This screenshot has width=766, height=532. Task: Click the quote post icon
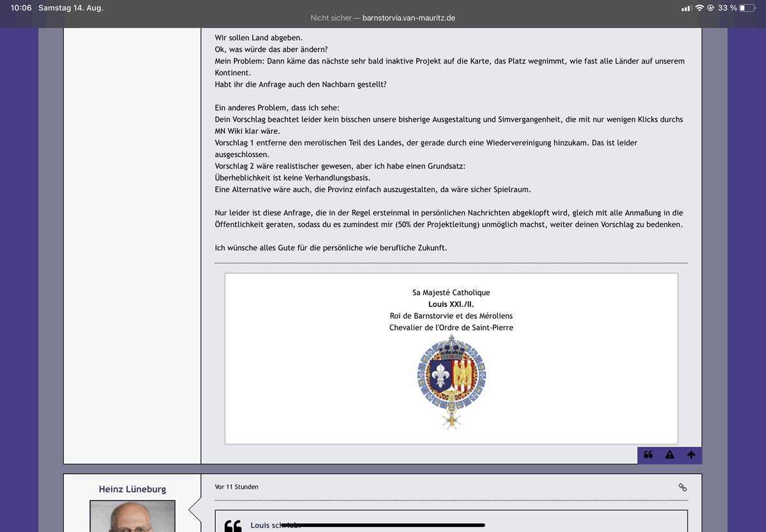click(649, 455)
